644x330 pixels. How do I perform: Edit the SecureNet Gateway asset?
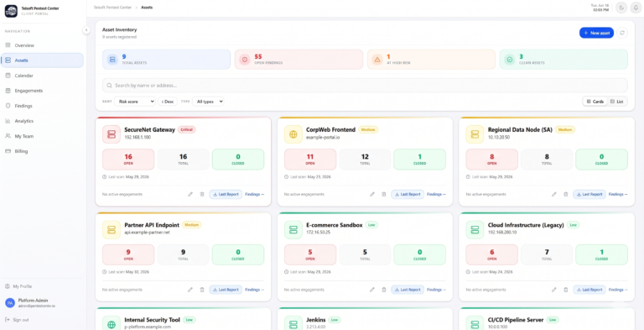(190, 194)
